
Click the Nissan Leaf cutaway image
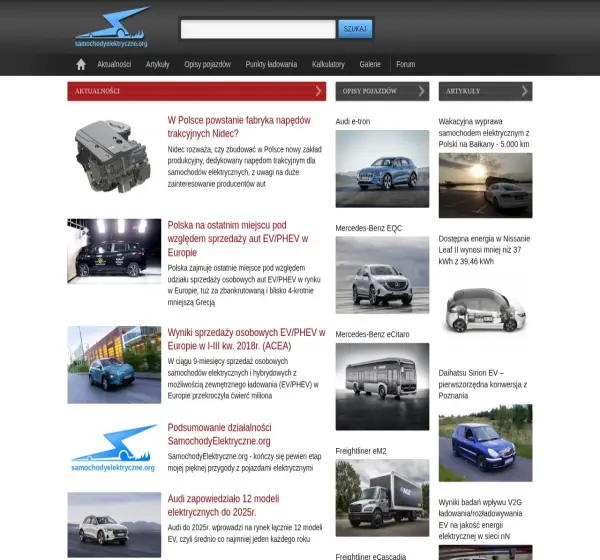485,311
